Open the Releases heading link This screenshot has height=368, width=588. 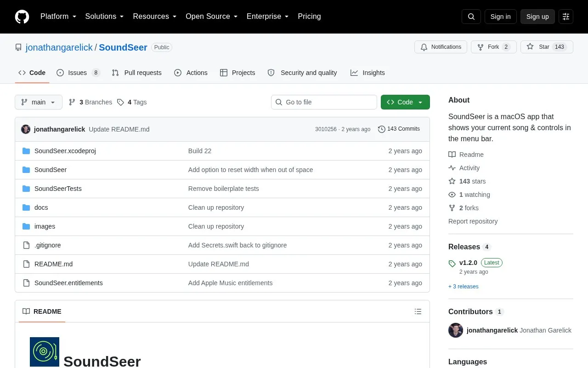(469, 247)
